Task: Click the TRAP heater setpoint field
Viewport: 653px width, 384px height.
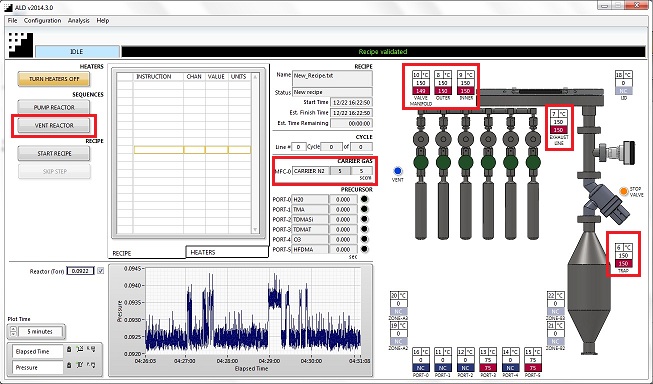Action: 623,256
